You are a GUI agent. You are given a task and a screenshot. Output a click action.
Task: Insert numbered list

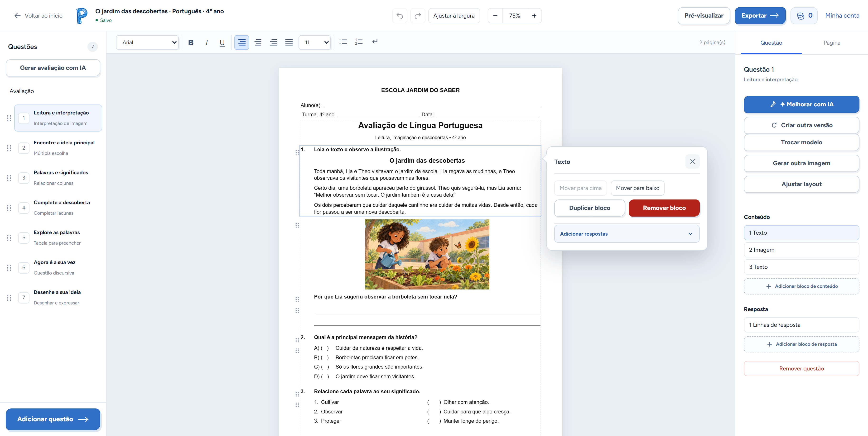[359, 42]
